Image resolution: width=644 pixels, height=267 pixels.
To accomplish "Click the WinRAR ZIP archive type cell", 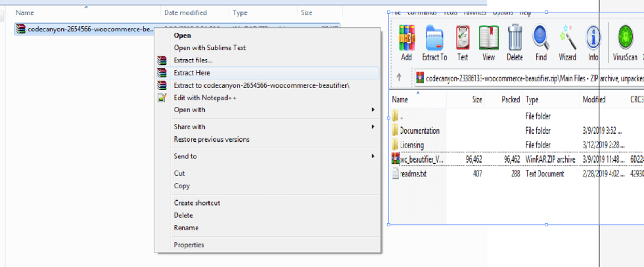I will tap(551, 159).
